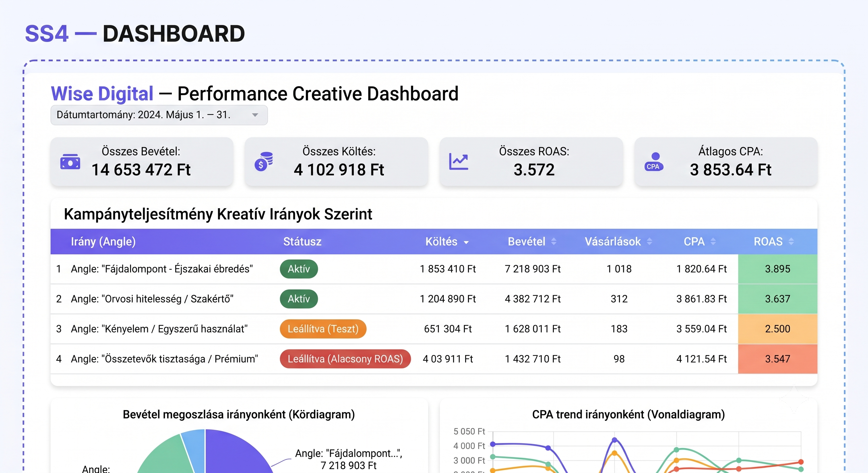Click the green ROAS cell 3.895

click(x=777, y=269)
